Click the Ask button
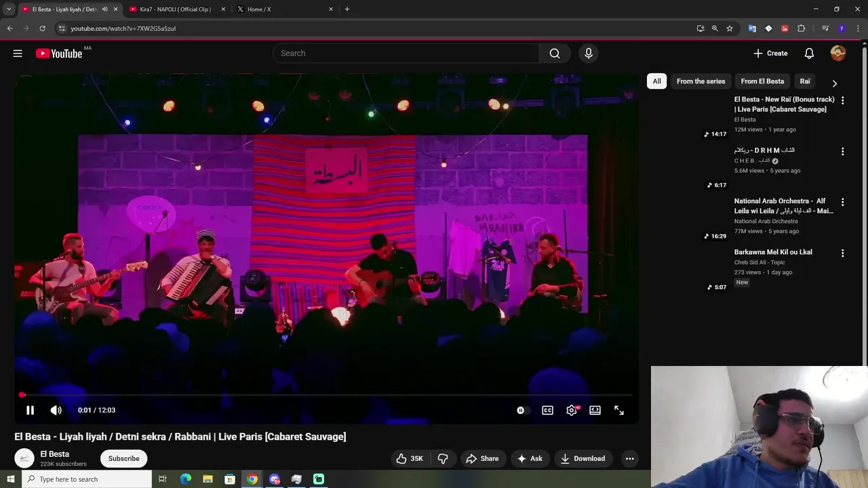The height and width of the screenshot is (488, 868). click(x=530, y=459)
